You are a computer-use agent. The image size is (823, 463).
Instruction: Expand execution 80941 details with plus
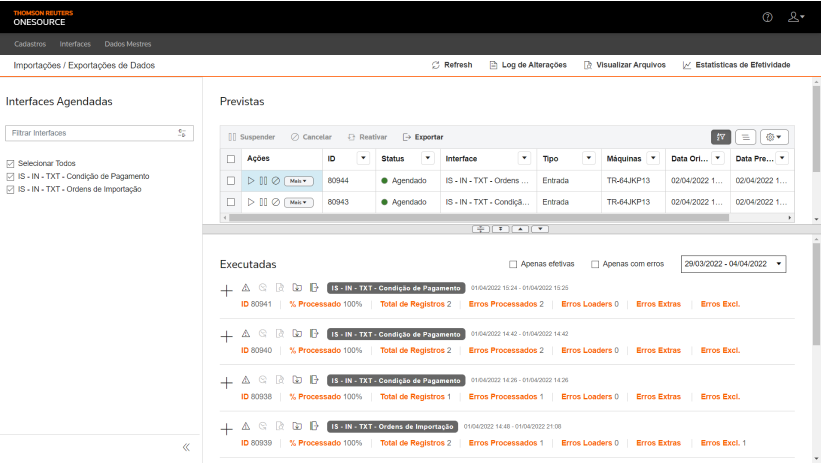point(226,291)
